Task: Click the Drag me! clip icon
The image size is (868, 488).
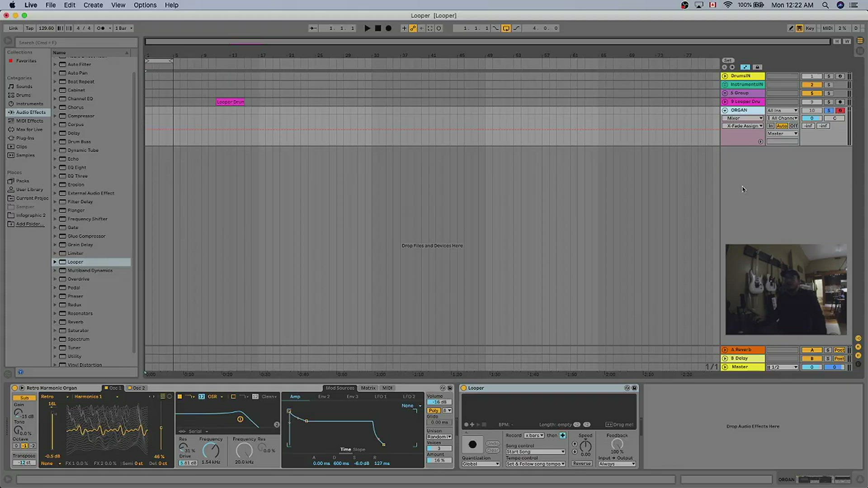Action: pyautogui.click(x=609, y=425)
